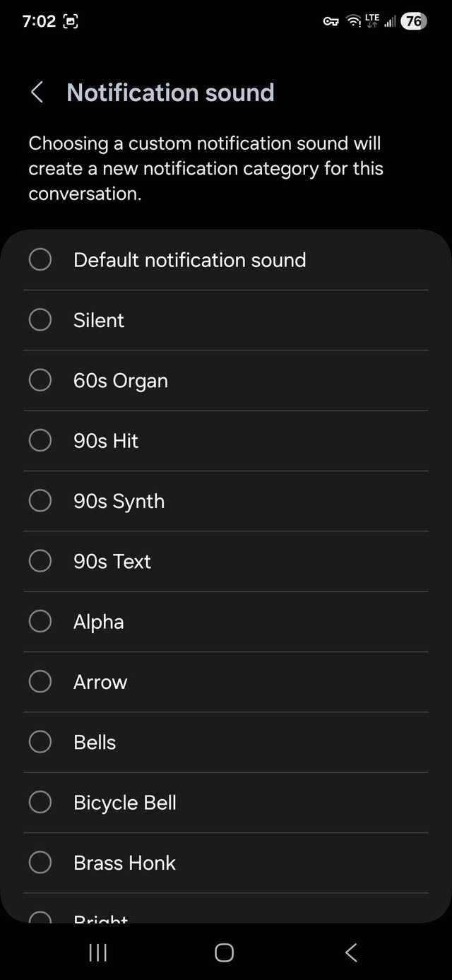Open recent apps from navigation bar
Viewport: 452px width, 980px height.
coord(97,952)
